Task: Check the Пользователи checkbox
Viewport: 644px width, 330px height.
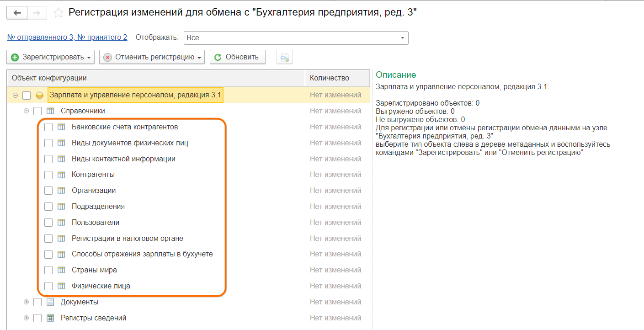Action: pos(48,223)
